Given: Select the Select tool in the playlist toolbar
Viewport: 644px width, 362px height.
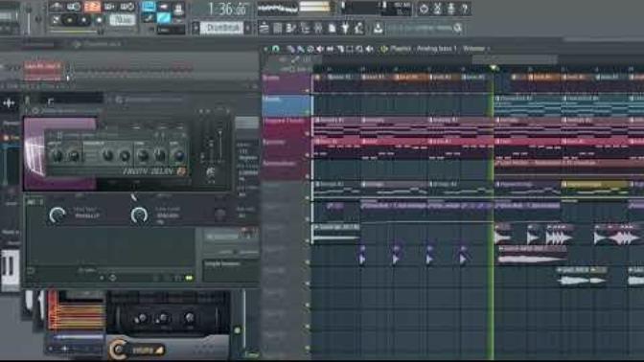Looking at the screenshot, I should tap(350, 49).
